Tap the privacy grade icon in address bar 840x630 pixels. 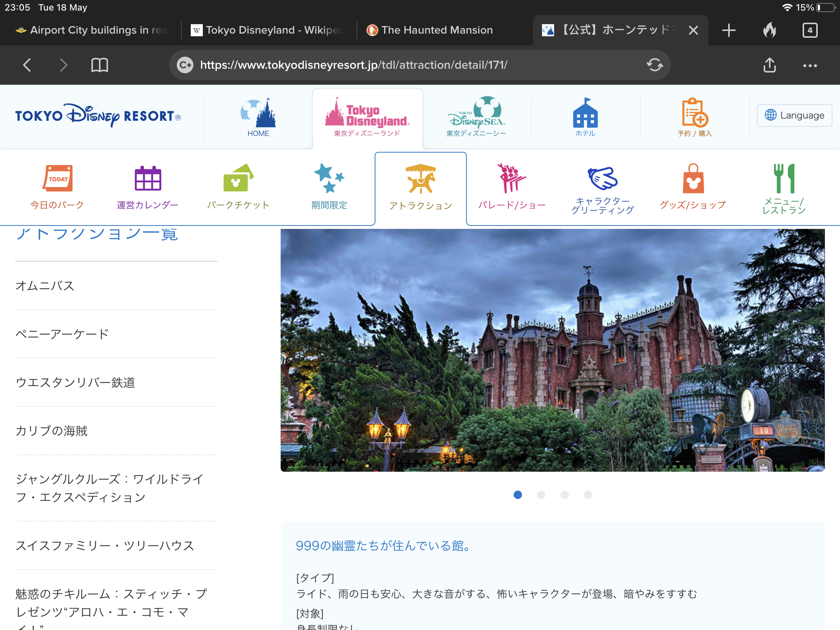pyautogui.click(x=185, y=65)
